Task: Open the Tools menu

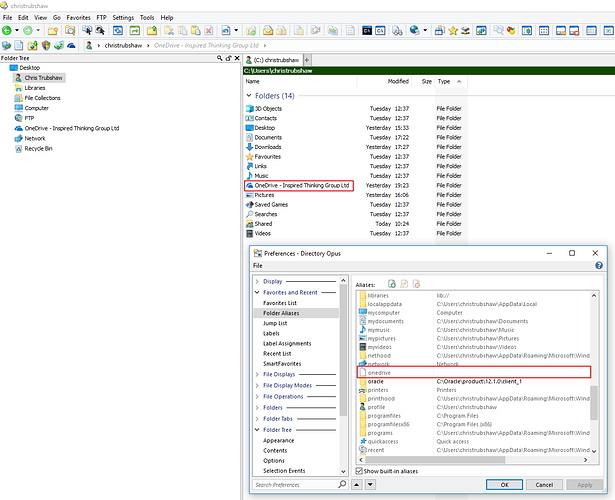Action: [x=147, y=18]
